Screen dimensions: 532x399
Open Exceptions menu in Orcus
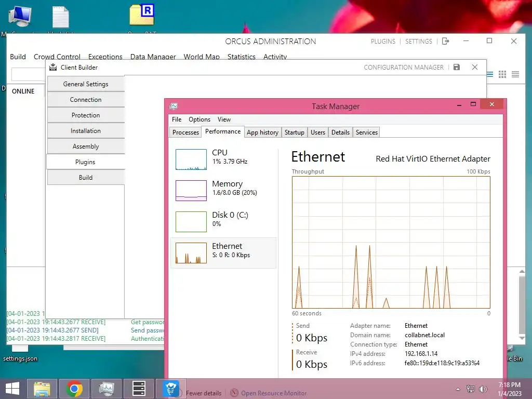click(x=105, y=57)
